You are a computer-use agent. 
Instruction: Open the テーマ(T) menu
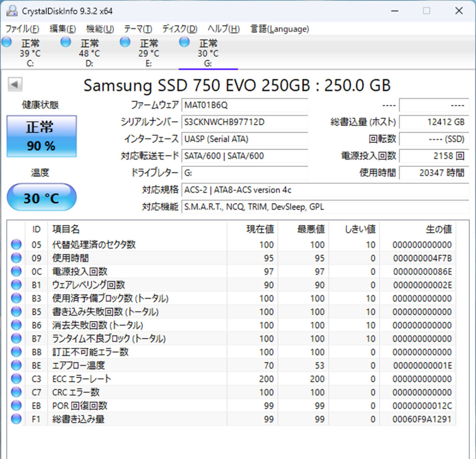tap(138, 29)
